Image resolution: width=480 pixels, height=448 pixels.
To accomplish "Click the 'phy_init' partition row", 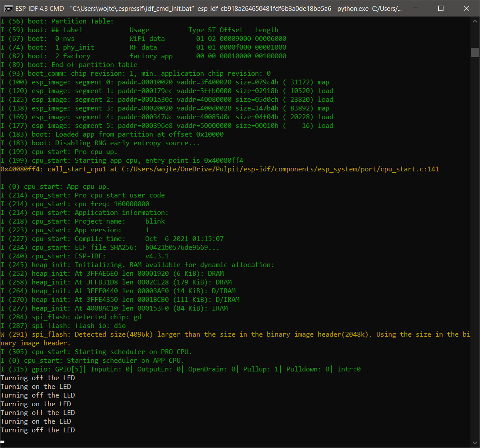I will tap(144, 47).
